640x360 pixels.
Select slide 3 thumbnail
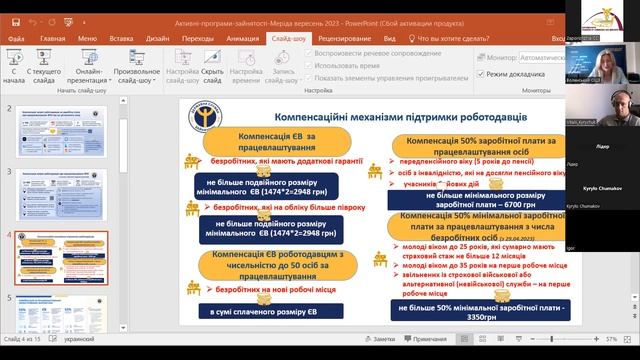(x=62, y=195)
